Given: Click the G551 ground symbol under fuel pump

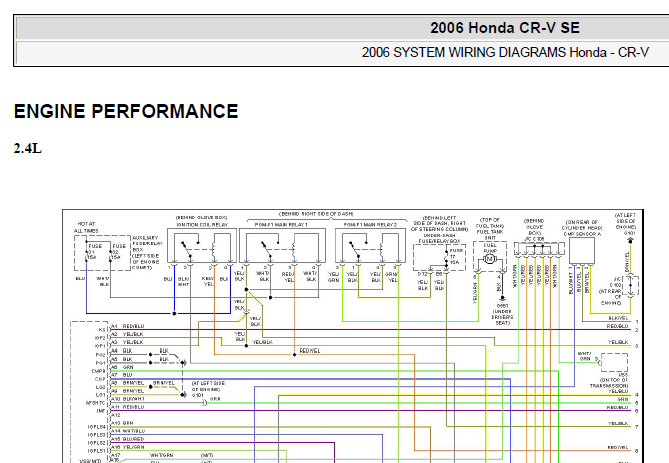Looking at the screenshot, I should pyautogui.click(x=502, y=299).
